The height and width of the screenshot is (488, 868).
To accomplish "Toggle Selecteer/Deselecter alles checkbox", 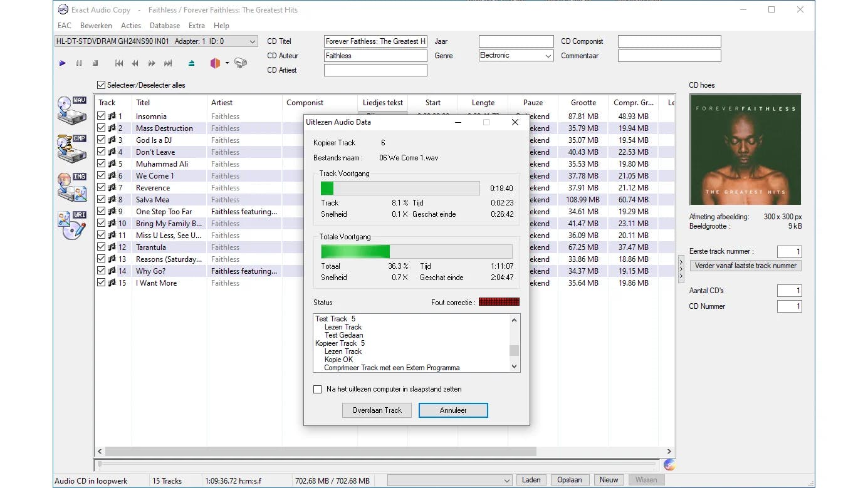I will [x=102, y=85].
